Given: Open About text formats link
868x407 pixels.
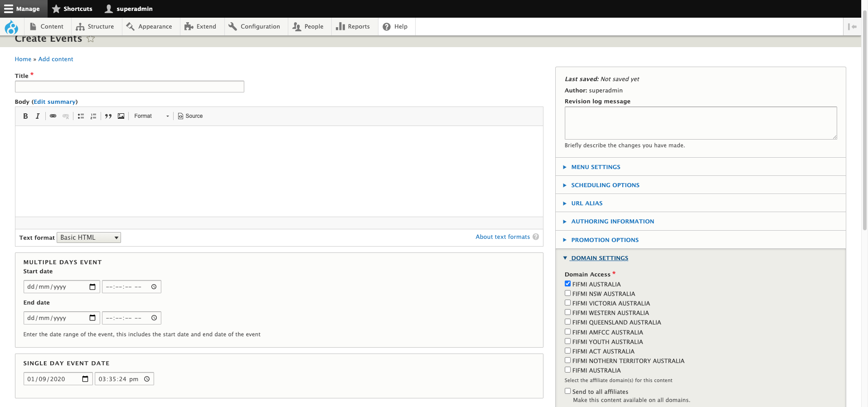Looking at the screenshot, I should [x=502, y=237].
